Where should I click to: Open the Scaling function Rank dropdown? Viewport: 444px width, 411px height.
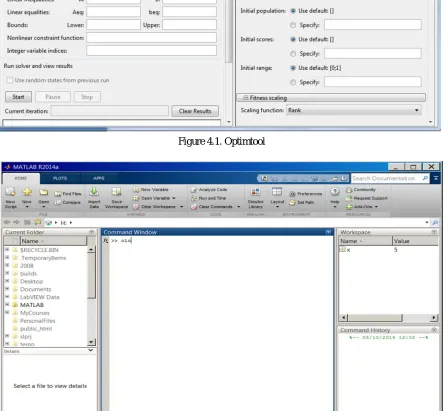(353, 110)
